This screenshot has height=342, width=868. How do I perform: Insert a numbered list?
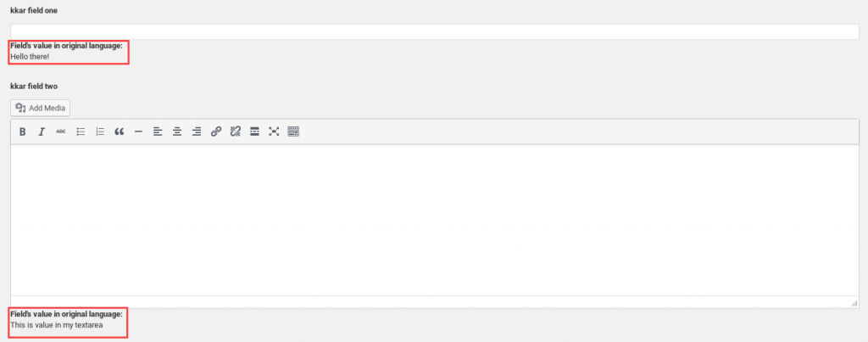[100, 132]
